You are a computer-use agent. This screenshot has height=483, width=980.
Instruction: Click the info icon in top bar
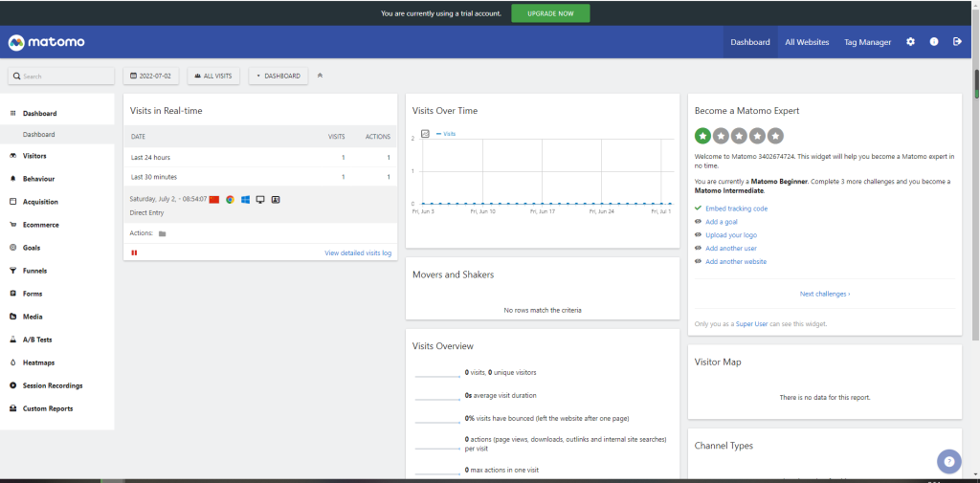click(934, 42)
